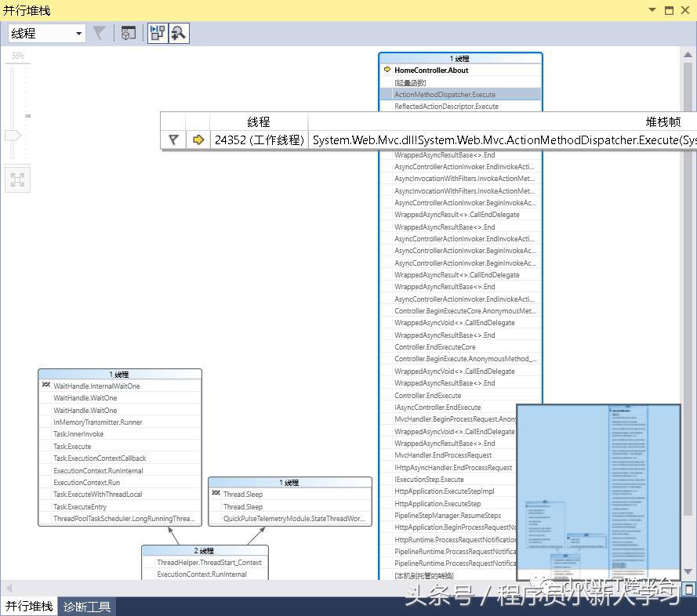Click the bird's-eye view icon below the zoom slider

coord(17,179)
